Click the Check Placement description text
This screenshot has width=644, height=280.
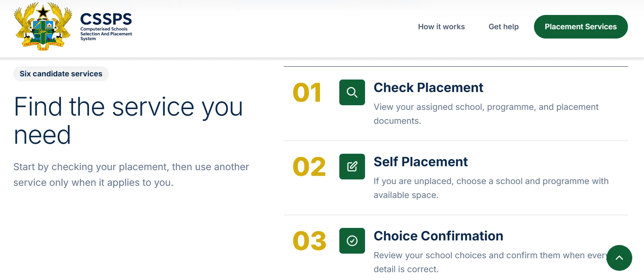coord(486,114)
